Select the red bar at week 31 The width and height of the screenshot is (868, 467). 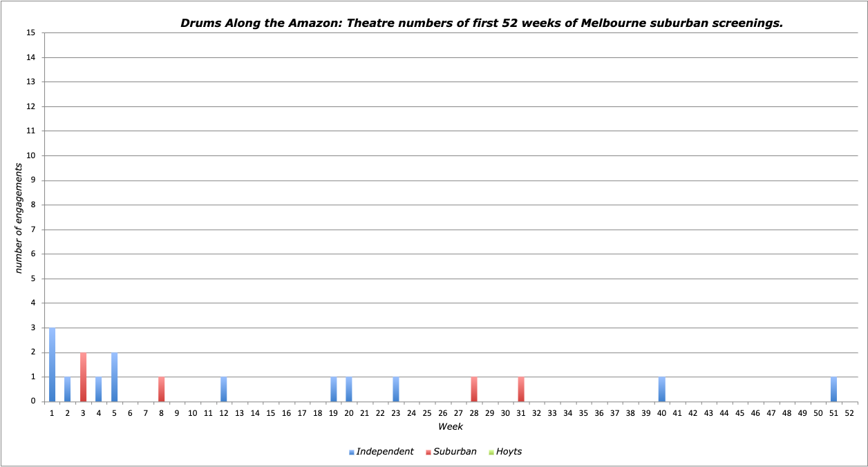tap(521, 390)
